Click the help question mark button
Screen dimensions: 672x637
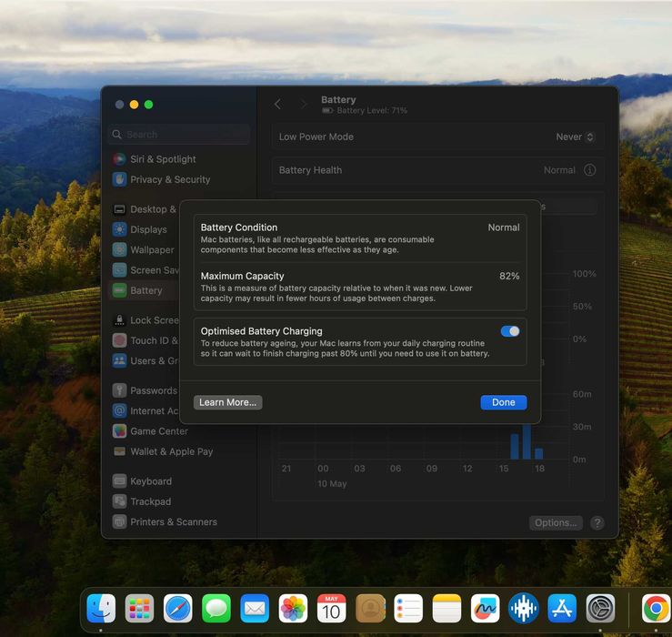click(597, 523)
